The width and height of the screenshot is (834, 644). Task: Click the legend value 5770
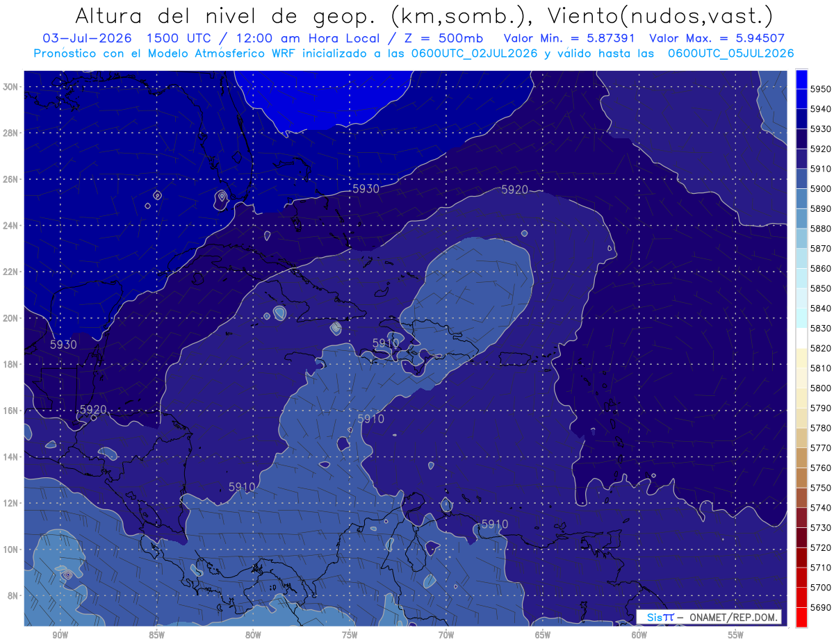[821, 448]
